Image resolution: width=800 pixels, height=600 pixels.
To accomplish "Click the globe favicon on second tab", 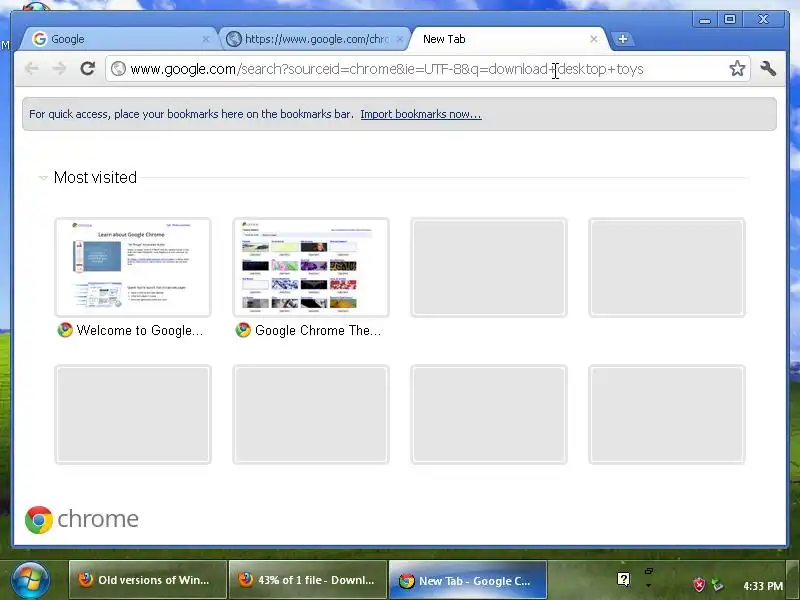I will [234, 39].
